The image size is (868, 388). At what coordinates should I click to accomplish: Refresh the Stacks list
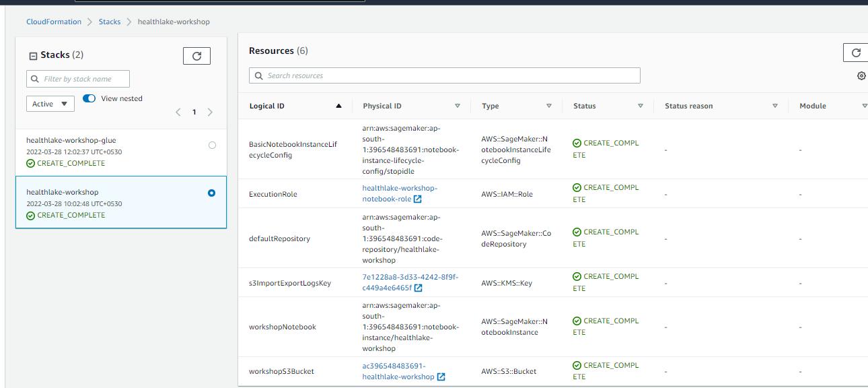click(x=196, y=55)
